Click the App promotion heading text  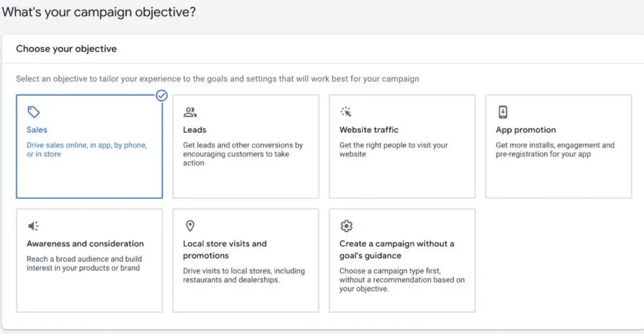(526, 130)
